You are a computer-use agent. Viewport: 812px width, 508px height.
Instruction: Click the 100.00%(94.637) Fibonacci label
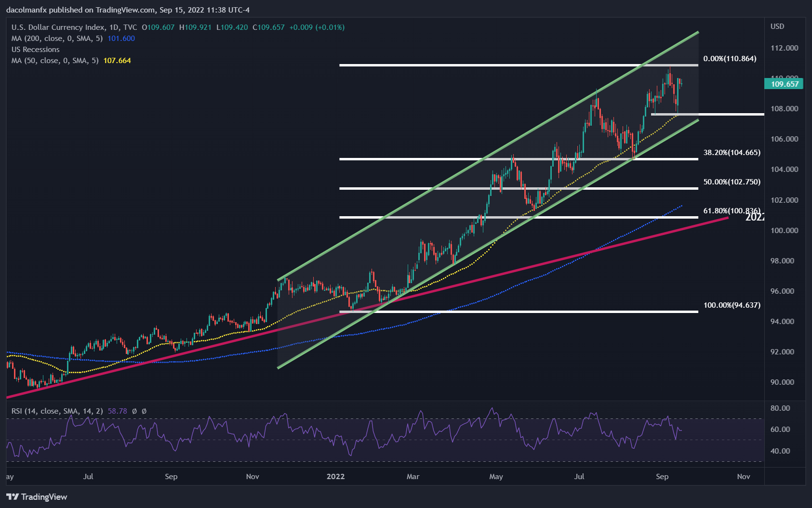(x=732, y=305)
